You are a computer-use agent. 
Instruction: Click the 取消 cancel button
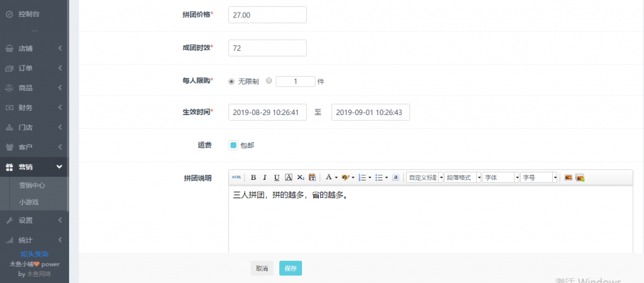coord(262,269)
